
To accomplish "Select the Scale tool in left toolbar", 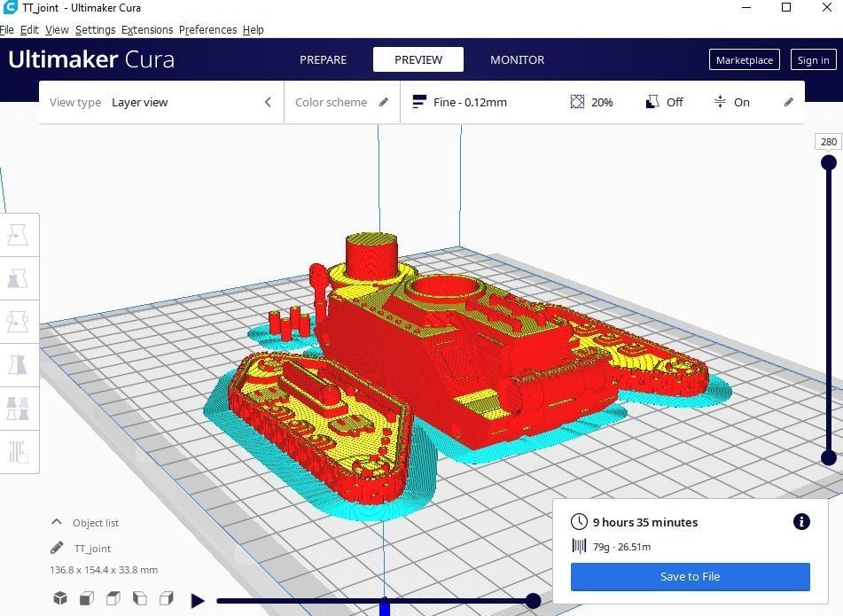I will (x=18, y=278).
